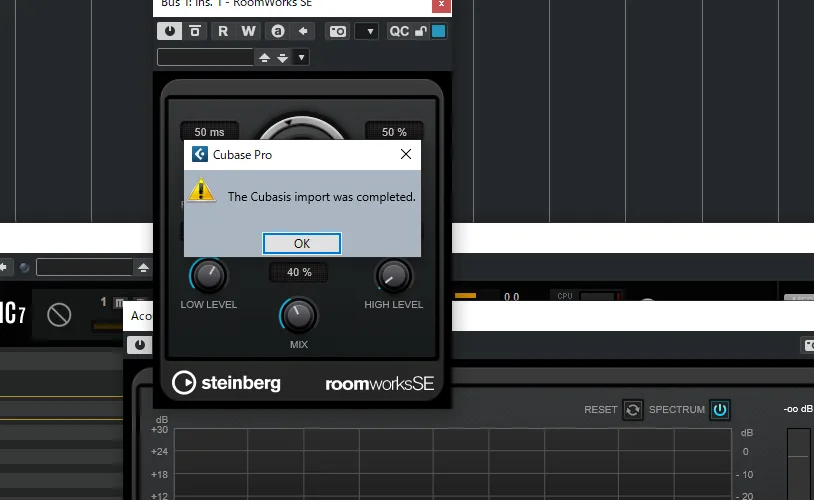Click the CPU meter in instrument header
Image resolution: width=814 pixels, height=500 pixels.
pos(587,296)
